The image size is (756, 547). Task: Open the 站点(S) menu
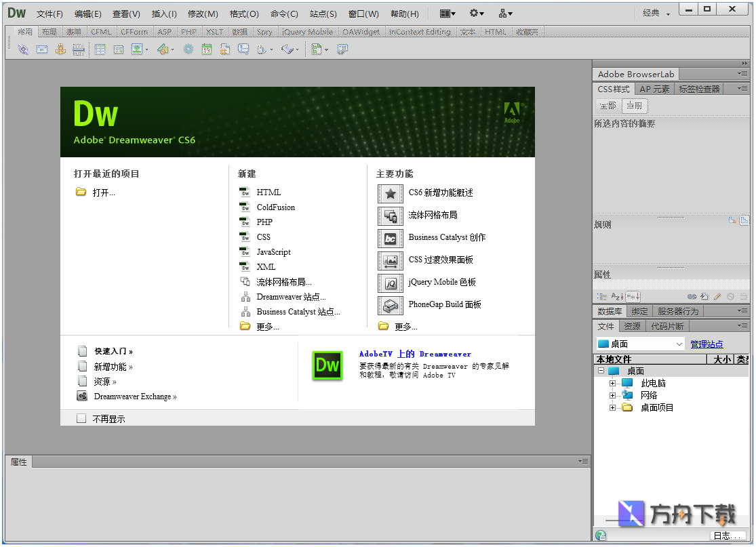click(x=323, y=14)
